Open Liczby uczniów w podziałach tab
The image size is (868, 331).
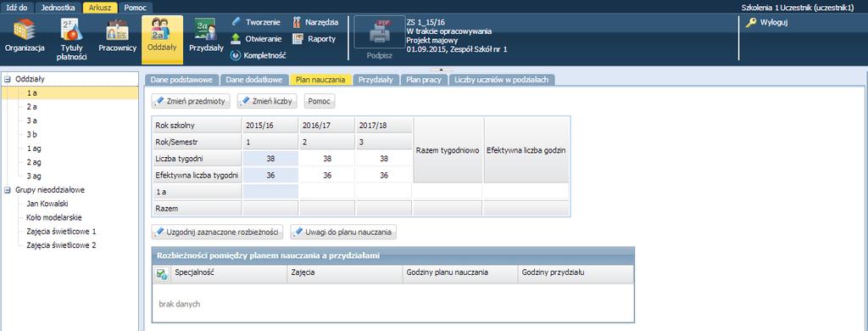(x=502, y=80)
